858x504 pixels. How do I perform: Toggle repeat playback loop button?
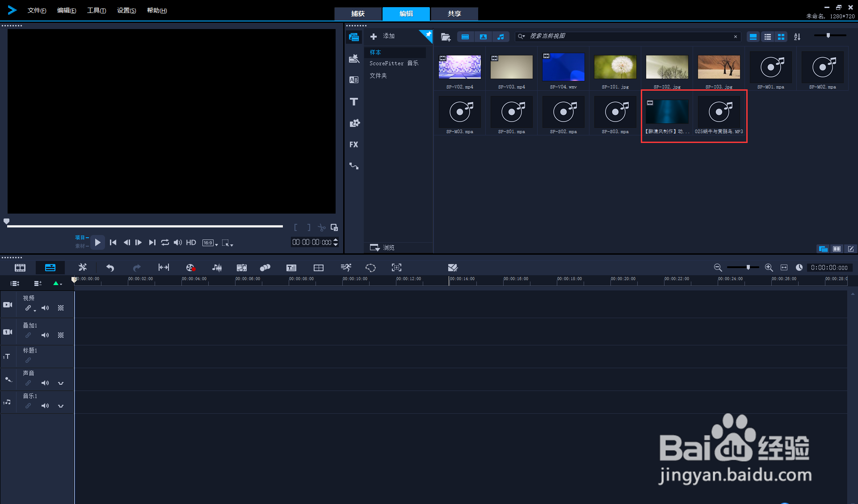tap(165, 242)
